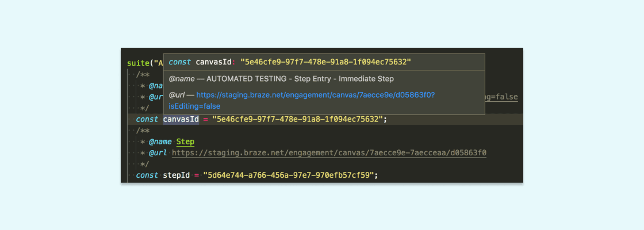
Task: Click the const canvasId signature in the tooltip
Action: point(202,62)
